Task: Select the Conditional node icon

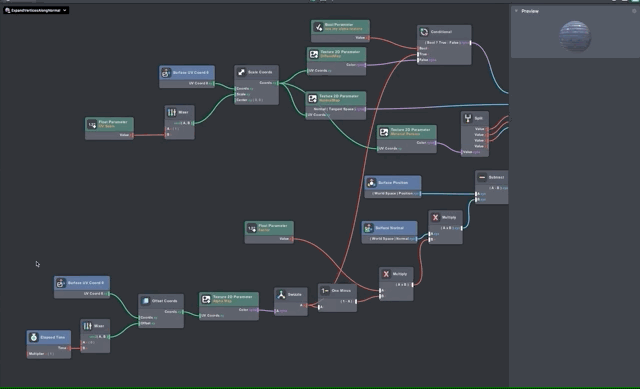Action: pos(424,32)
